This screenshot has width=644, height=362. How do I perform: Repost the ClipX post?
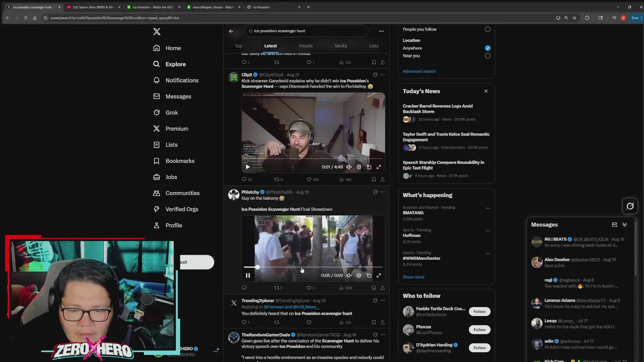click(277, 179)
